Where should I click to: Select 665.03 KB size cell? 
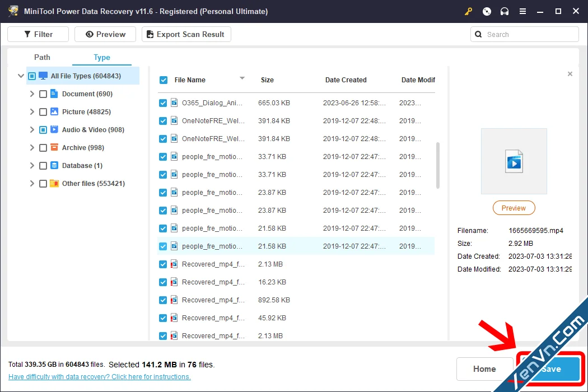[274, 103]
